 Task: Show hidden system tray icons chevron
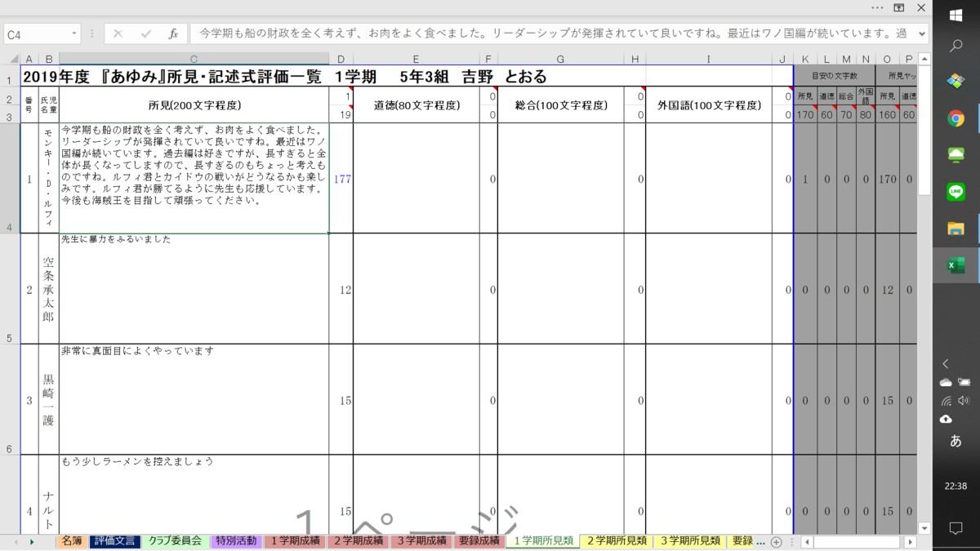pos(946,363)
